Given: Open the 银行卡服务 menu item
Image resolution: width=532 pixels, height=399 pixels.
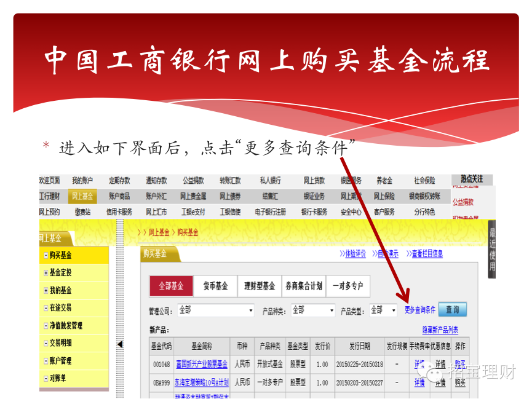Looking at the screenshot, I should [x=314, y=212].
